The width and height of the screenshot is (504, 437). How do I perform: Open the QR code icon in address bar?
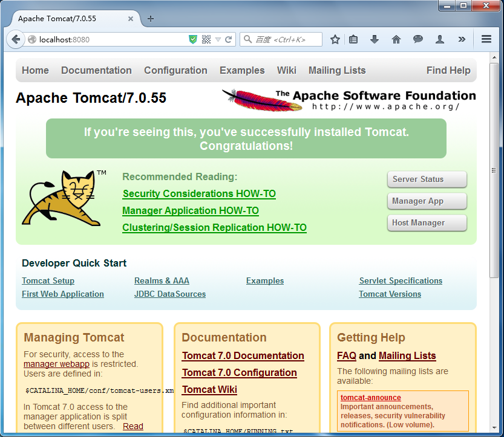[x=206, y=39]
